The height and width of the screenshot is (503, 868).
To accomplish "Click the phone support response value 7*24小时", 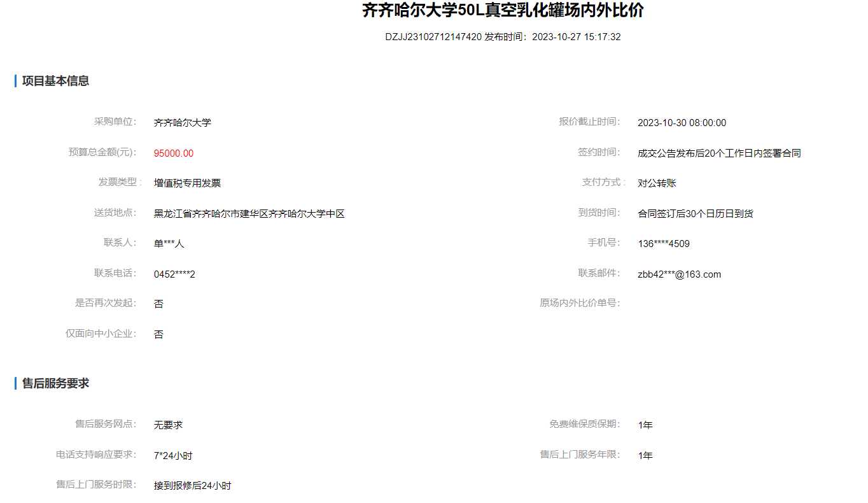I will (173, 456).
